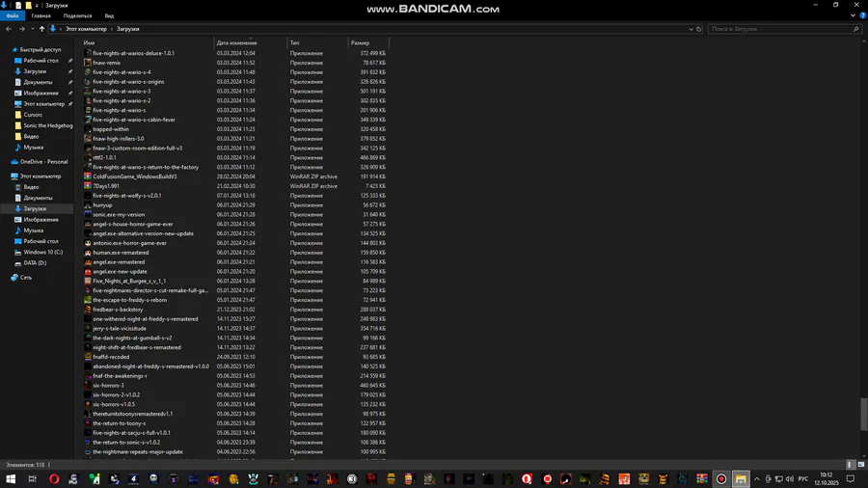The image size is (868, 488).
Task: Click the new folder icon in title bar
Action: [28, 5]
